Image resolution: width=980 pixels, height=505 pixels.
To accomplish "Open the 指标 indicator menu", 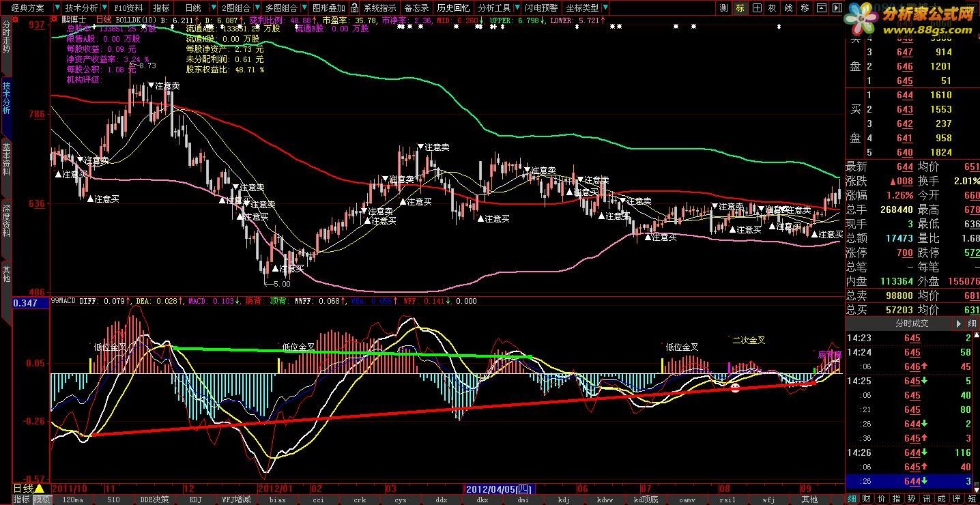I will pos(162,8).
